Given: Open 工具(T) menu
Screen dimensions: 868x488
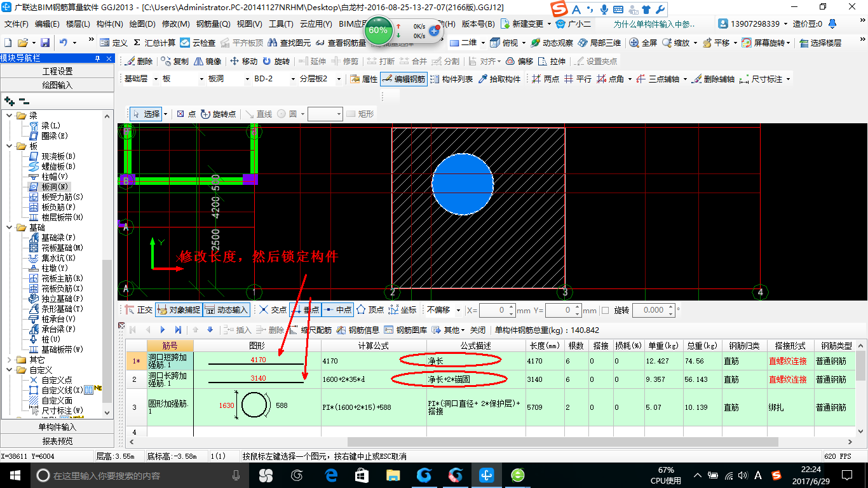Looking at the screenshot, I should [x=281, y=24].
